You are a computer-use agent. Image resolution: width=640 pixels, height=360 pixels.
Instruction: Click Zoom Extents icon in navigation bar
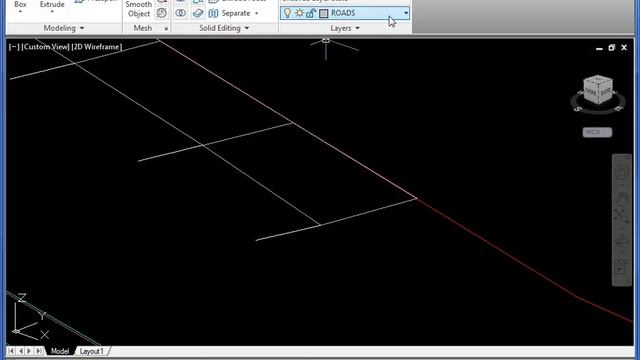622,217
